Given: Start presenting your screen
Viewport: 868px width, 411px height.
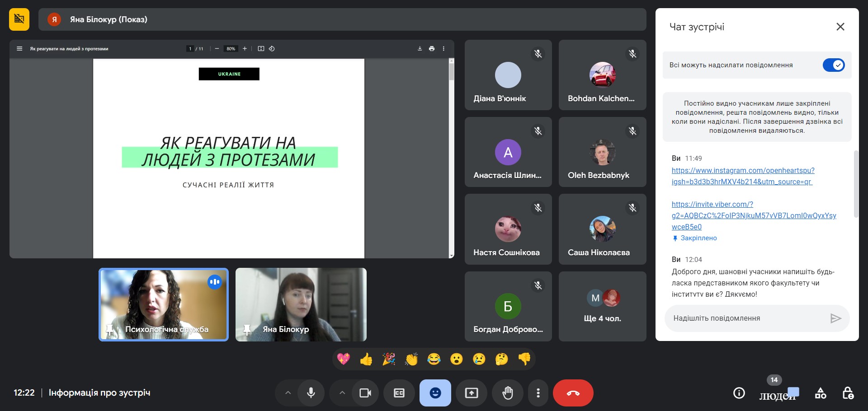Looking at the screenshot, I should 471,393.
